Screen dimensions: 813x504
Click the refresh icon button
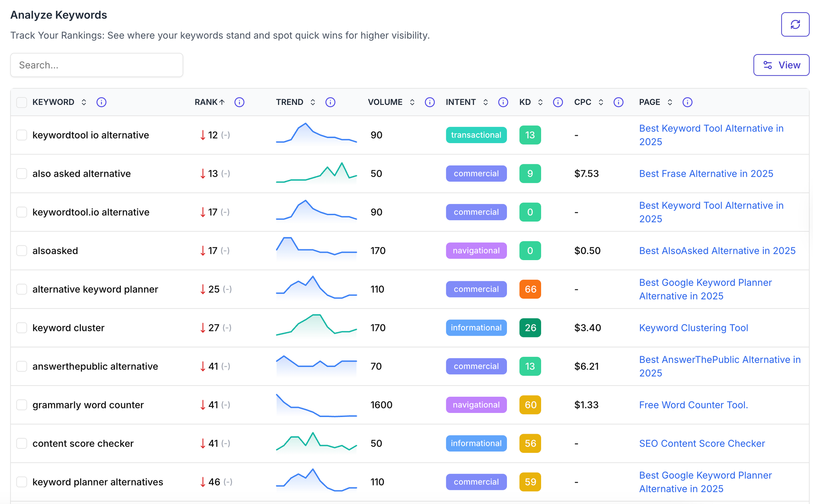click(795, 24)
